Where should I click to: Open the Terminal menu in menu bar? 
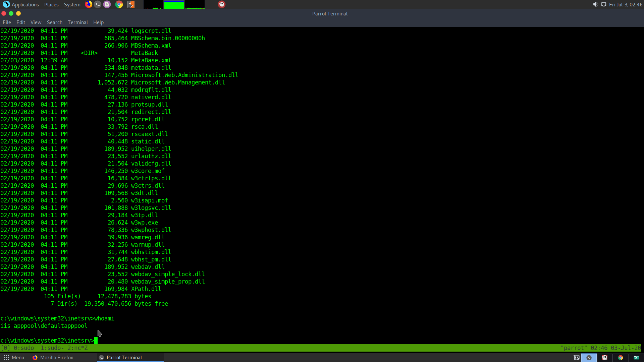tap(78, 22)
